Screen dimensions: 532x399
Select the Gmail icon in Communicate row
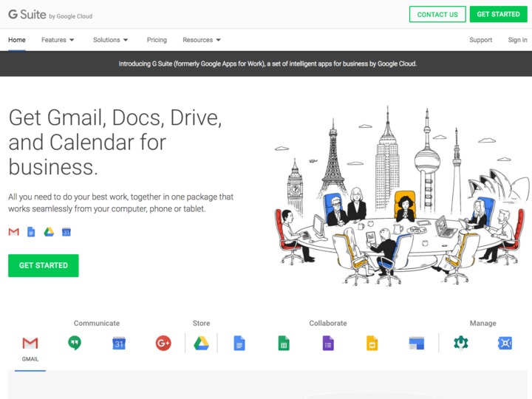[x=30, y=343]
